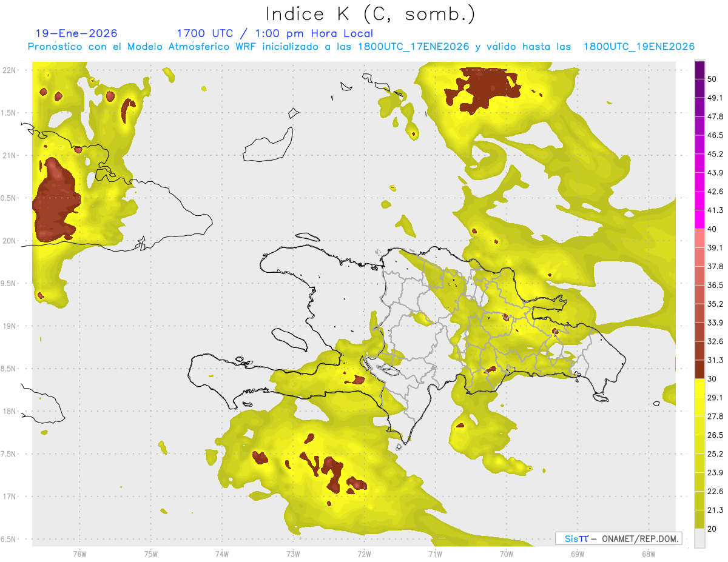Click the '18N' latitude label
The height and width of the screenshot is (562, 728).
(8, 412)
